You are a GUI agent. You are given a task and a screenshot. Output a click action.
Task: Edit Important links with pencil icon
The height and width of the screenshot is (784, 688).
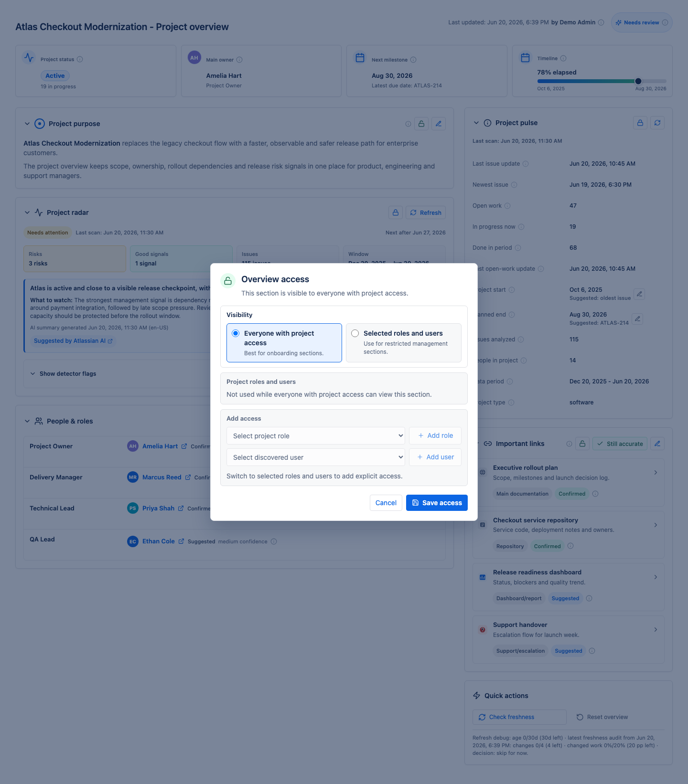[657, 444]
